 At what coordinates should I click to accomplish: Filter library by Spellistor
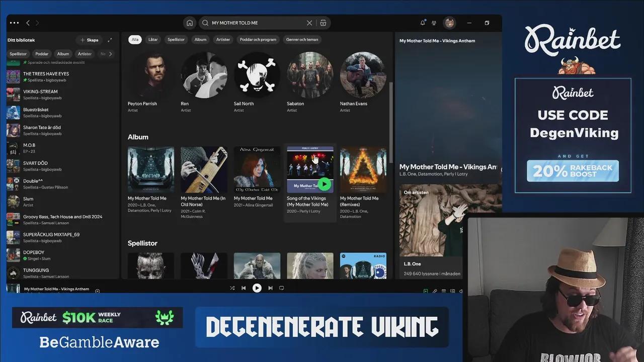[18, 54]
